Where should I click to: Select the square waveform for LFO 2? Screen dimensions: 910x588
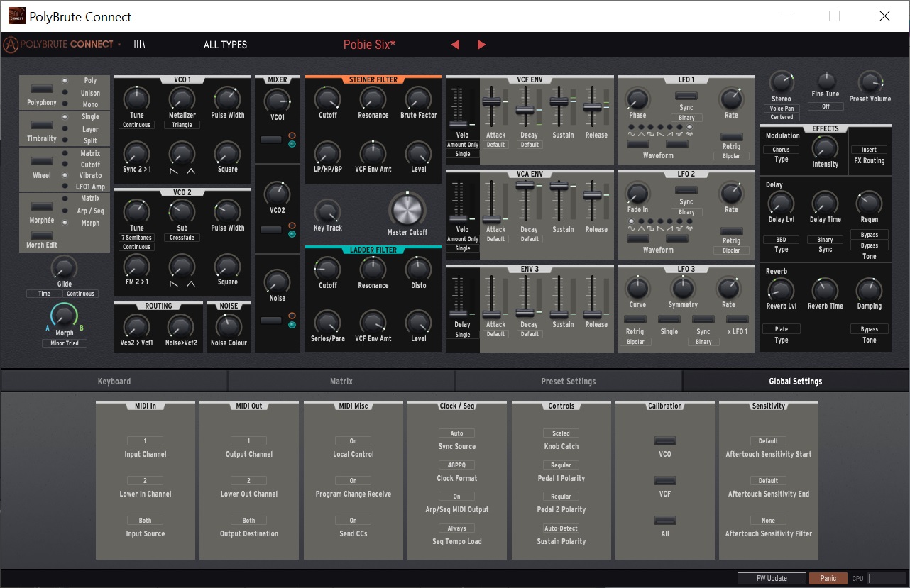[x=650, y=221]
